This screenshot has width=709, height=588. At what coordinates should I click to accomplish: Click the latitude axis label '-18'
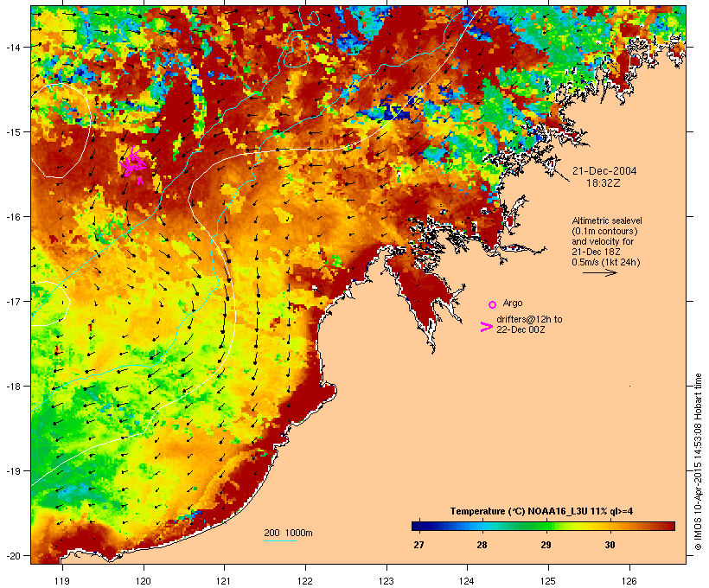click(12, 387)
